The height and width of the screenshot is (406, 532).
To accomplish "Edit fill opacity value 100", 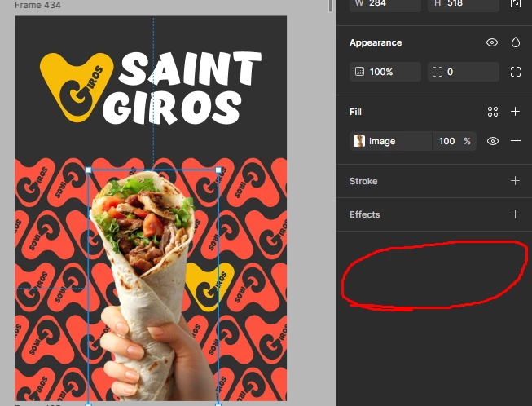I will [446, 141].
